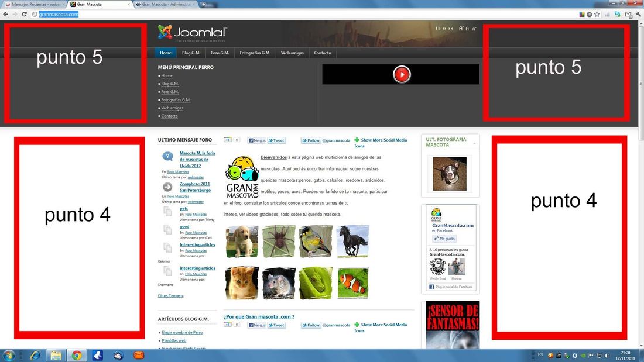Decrease font size with the A- icon

point(474,29)
